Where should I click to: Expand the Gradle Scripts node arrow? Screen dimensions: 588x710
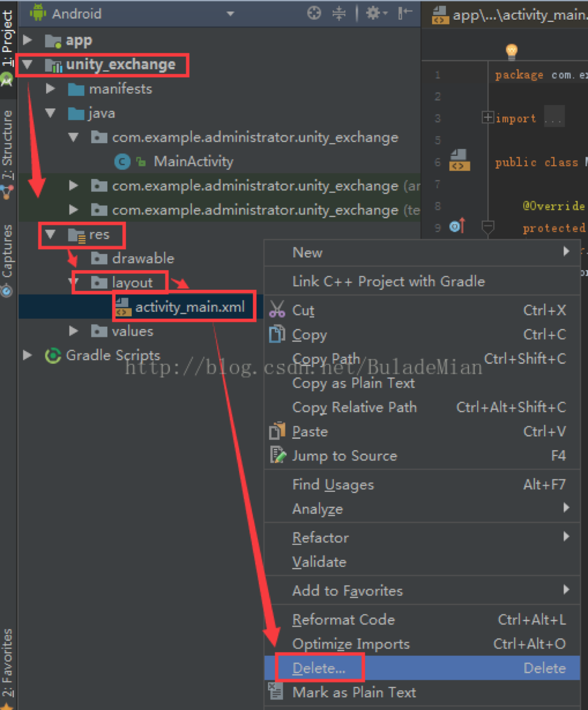point(27,355)
